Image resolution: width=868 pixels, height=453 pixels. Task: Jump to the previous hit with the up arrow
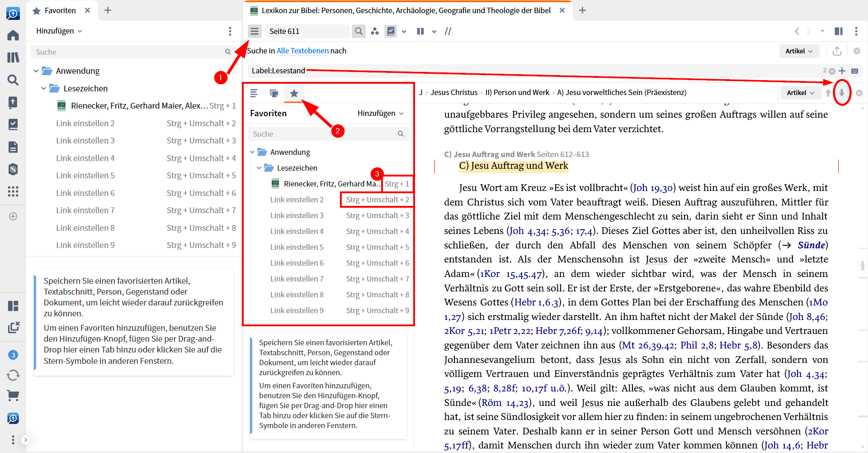click(x=828, y=93)
